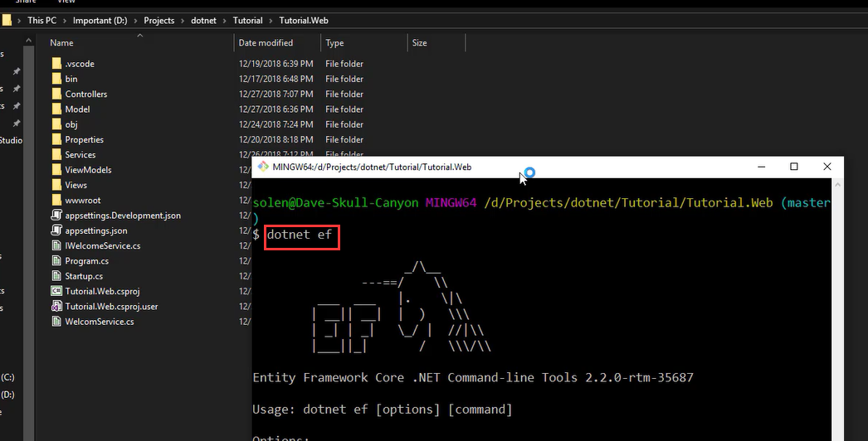The height and width of the screenshot is (441, 868).
Task: Click the Program.cs file icon
Action: (56, 260)
